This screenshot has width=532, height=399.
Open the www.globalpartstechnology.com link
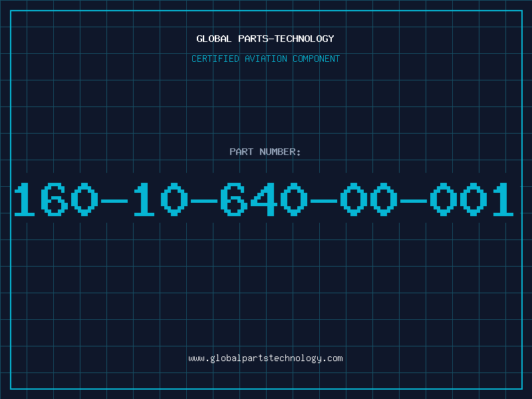pos(265,358)
